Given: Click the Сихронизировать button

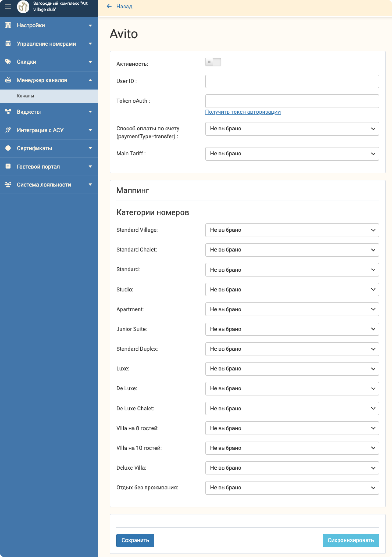Looking at the screenshot, I should point(351,540).
